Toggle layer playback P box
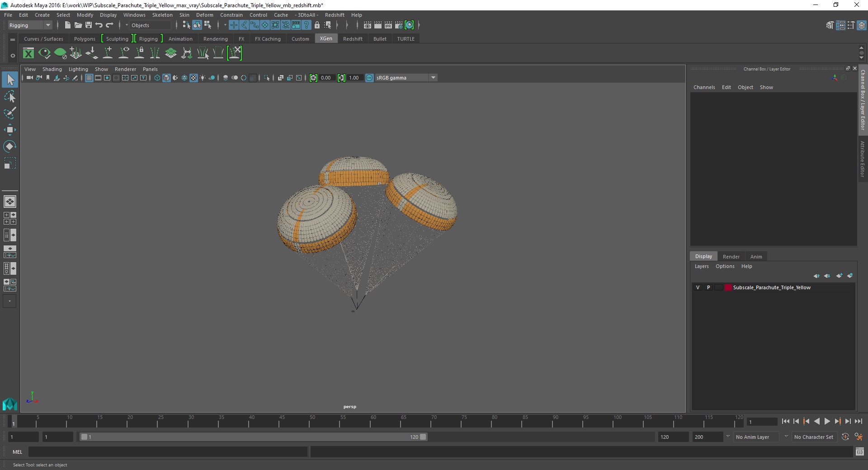Viewport: 868px width, 470px height. coord(708,287)
